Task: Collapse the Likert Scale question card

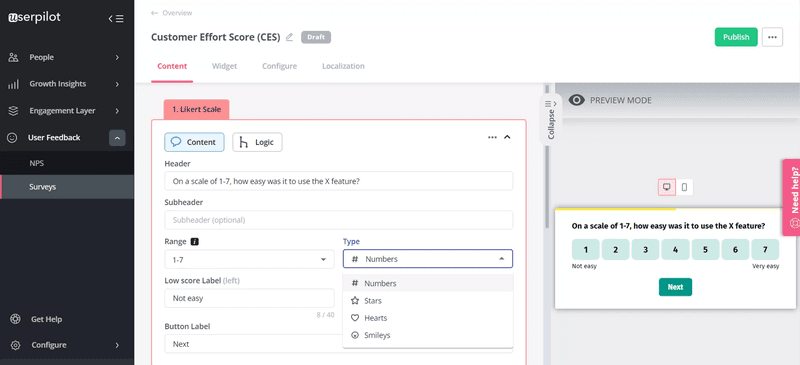Action: click(507, 137)
